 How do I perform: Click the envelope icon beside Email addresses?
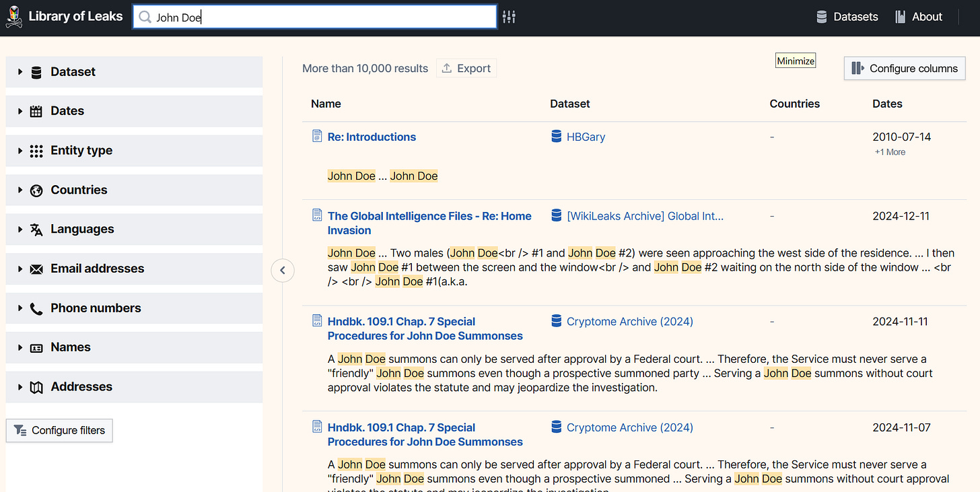(x=36, y=269)
